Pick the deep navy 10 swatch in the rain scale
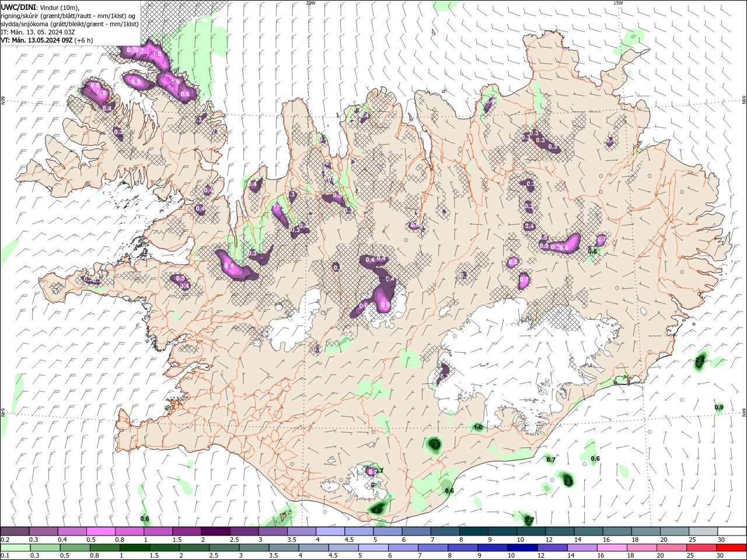The height and width of the screenshot is (560, 747). (522, 548)
